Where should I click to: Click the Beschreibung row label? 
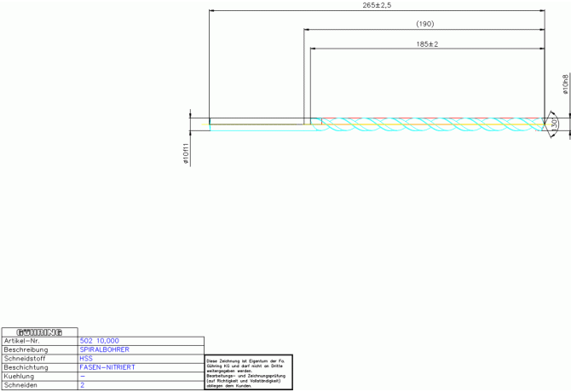[26, 349]
